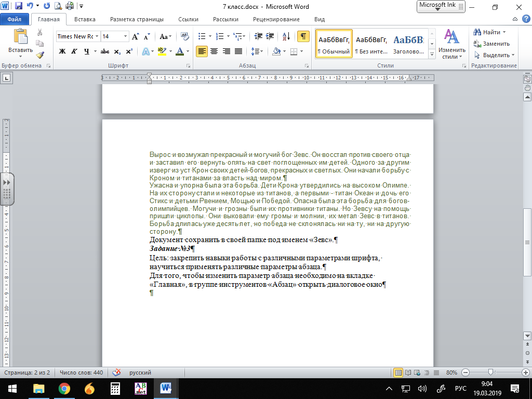Viewport: 532px width, 399px height.
Task: Click the Clear Formatting eraser icon
Action: click(184, 36)
